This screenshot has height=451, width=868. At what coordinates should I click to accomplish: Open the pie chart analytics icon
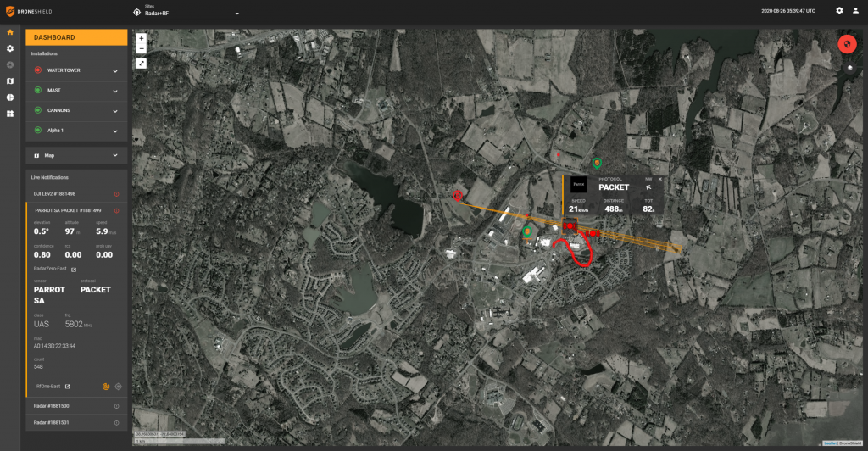pos(10,97)
